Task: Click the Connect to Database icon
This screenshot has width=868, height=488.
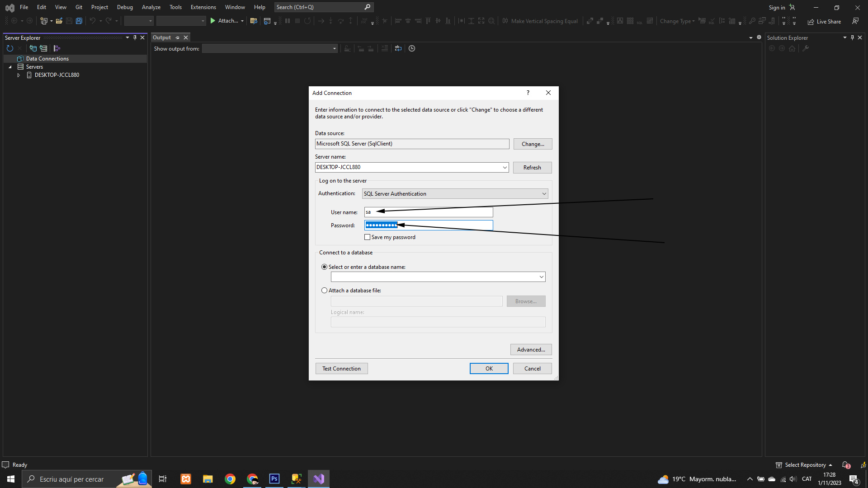Action: click(x=33, y=48)
